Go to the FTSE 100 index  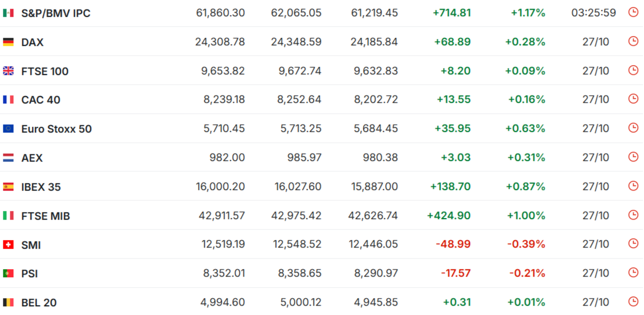pos(45,71)
